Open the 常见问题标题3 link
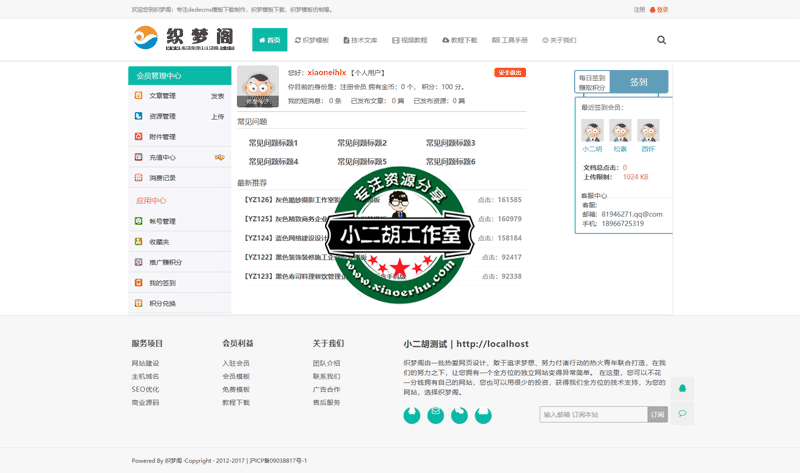 click(x=450, y=143)
